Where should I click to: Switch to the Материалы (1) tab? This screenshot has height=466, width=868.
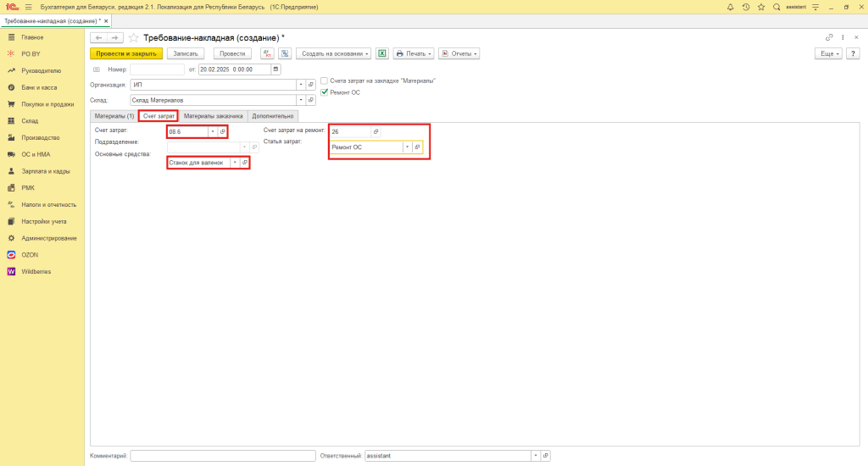[114, 116]
